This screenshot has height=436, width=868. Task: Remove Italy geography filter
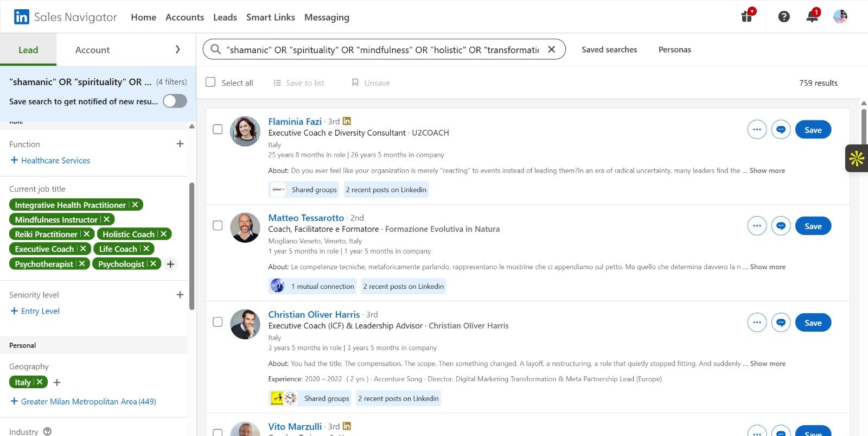[x=40, y=382]
